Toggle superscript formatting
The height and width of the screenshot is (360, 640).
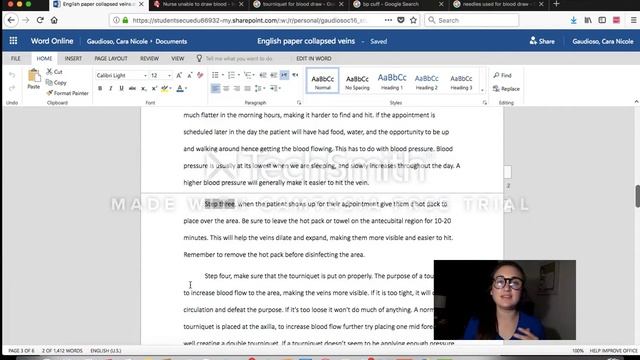click(x=154, y=88)
